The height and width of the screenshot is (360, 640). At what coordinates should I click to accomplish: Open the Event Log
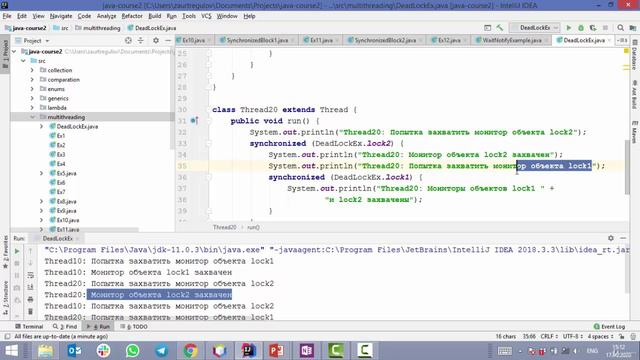609,327
